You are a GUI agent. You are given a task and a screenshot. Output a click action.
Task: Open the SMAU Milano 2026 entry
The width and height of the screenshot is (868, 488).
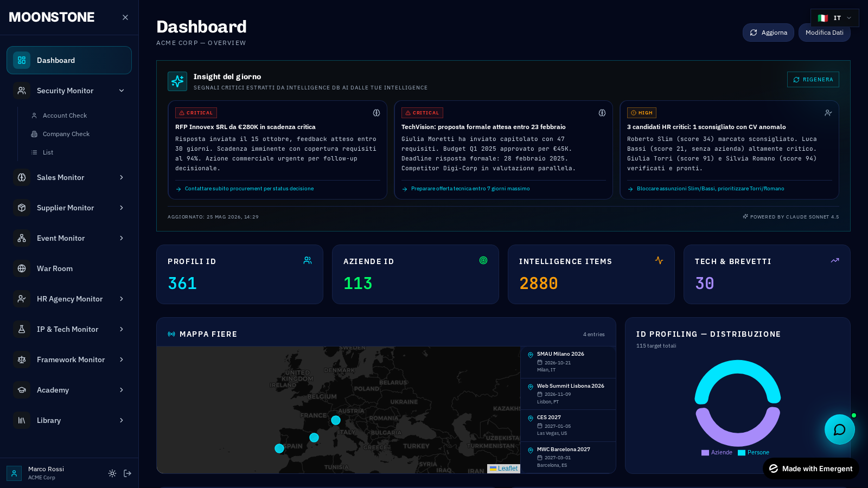(568, 362)
